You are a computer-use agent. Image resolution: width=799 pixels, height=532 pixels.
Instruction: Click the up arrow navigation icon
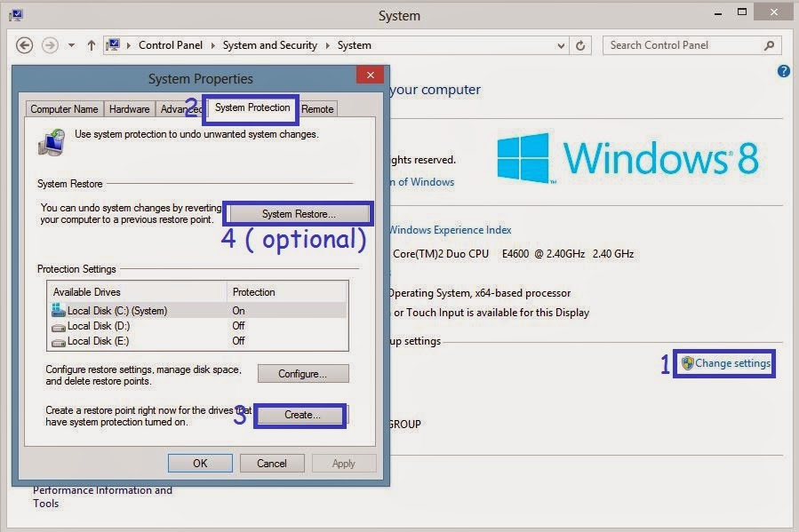coord(92,44)
